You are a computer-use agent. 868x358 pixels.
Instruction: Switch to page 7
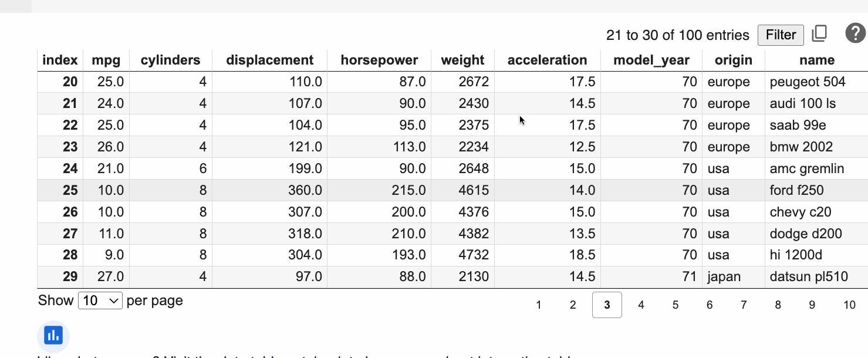(744, 305)
